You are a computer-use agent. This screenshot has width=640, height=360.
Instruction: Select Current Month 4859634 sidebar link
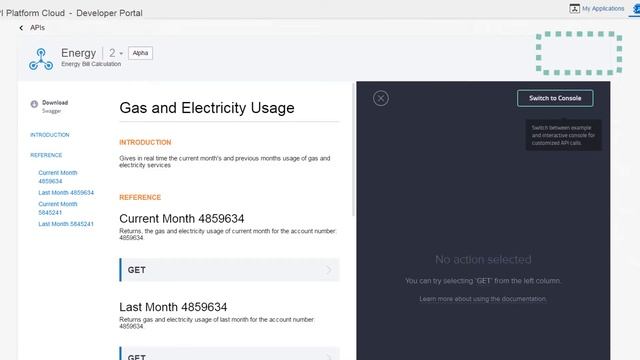click(58, 177)
